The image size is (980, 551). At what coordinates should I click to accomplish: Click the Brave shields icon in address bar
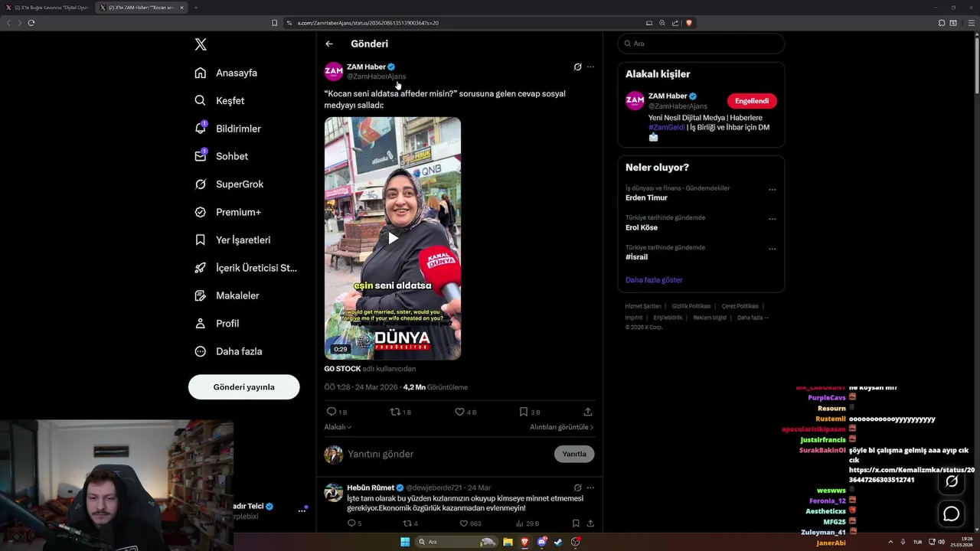689,23
